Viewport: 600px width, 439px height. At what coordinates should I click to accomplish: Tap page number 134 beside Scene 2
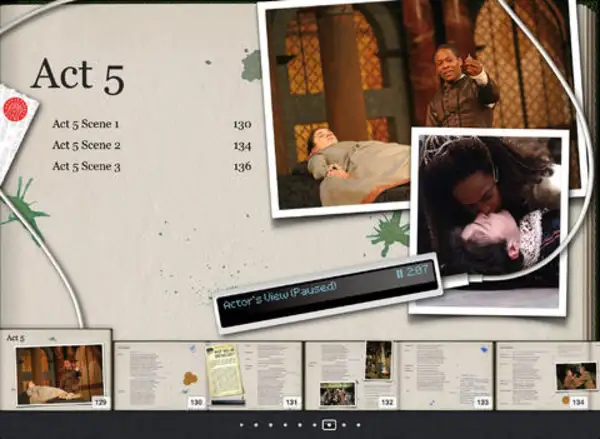(242, 145)
